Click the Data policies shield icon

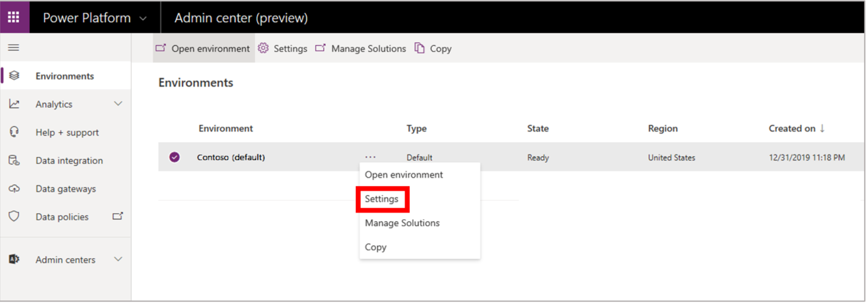point(14,216)
